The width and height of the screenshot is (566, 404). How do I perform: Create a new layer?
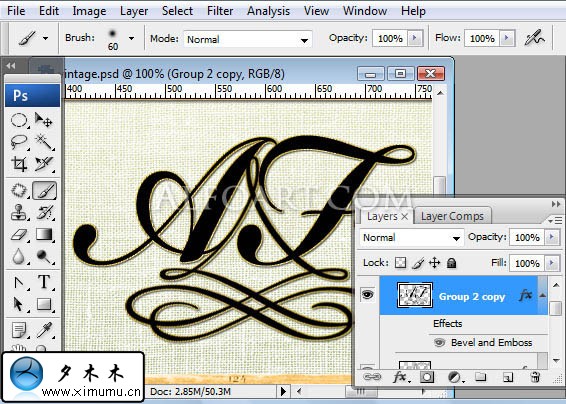[x=508, y=377]
